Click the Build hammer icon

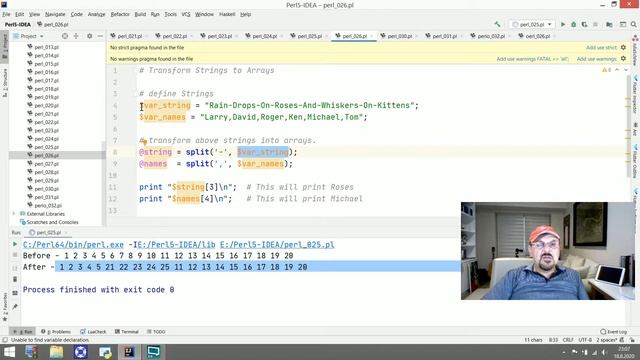(x=497, y=24)
